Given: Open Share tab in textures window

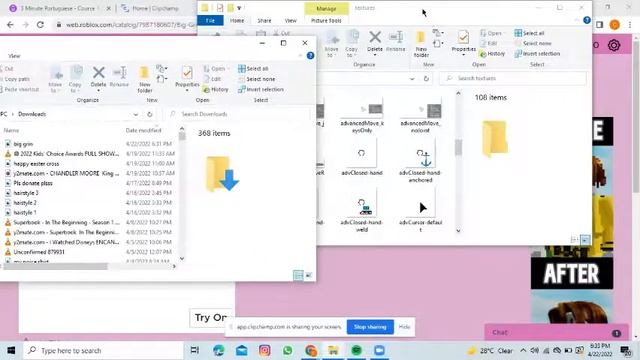Looking at the screenshot, I should point(264,20).
